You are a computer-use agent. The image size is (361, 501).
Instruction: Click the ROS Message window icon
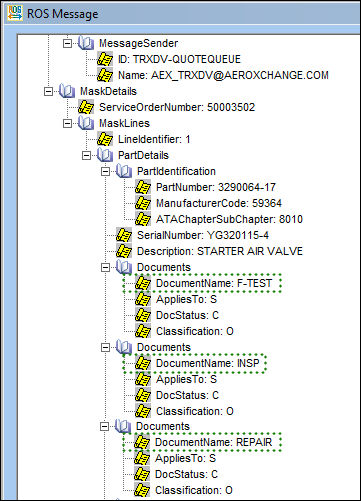point(15,14)
